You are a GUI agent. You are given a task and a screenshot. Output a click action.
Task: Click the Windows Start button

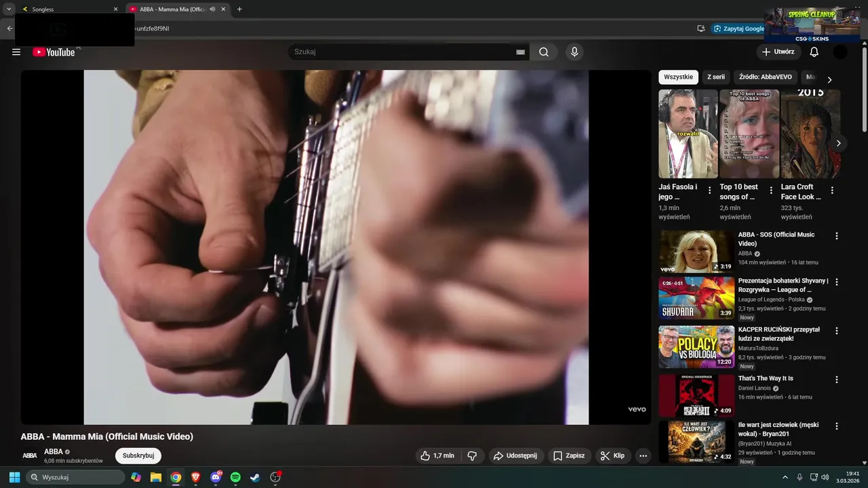coord(14,477)
